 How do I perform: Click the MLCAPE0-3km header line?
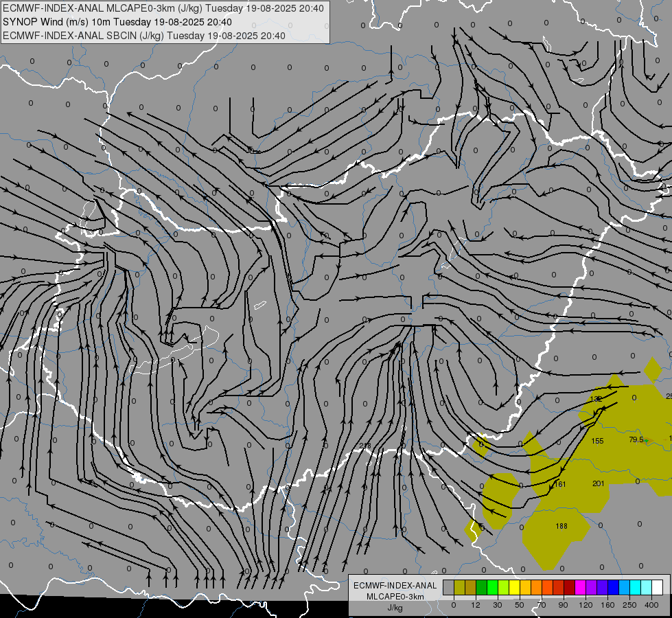[163, 8]
